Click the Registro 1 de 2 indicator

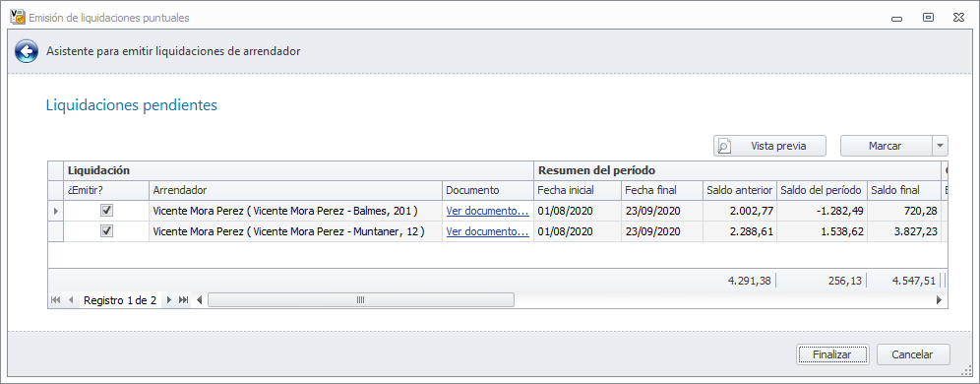(119, 300)
